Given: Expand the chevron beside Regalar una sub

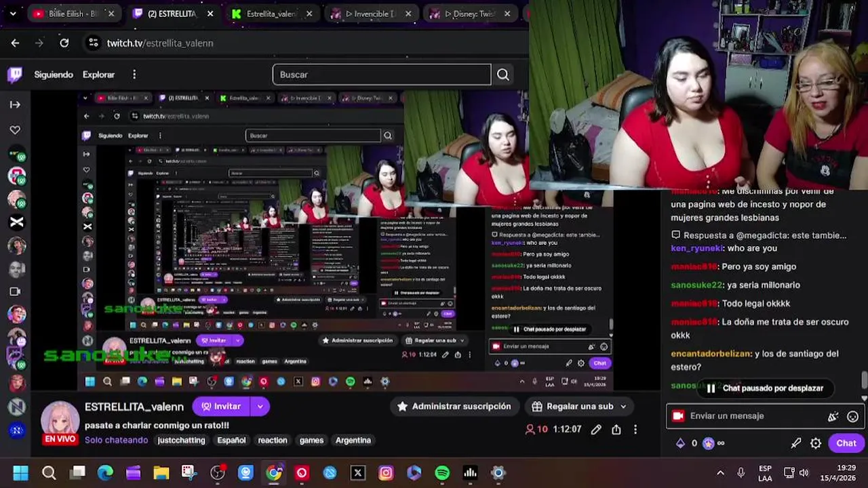Looking at the screenshot, I should pyautogui.click(x=623, y=406).
